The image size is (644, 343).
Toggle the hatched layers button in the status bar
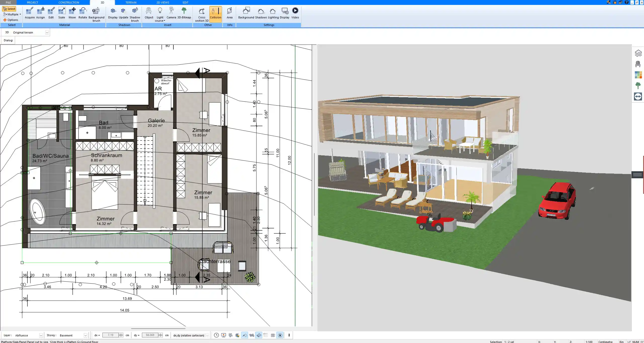[x=252, y=335]
